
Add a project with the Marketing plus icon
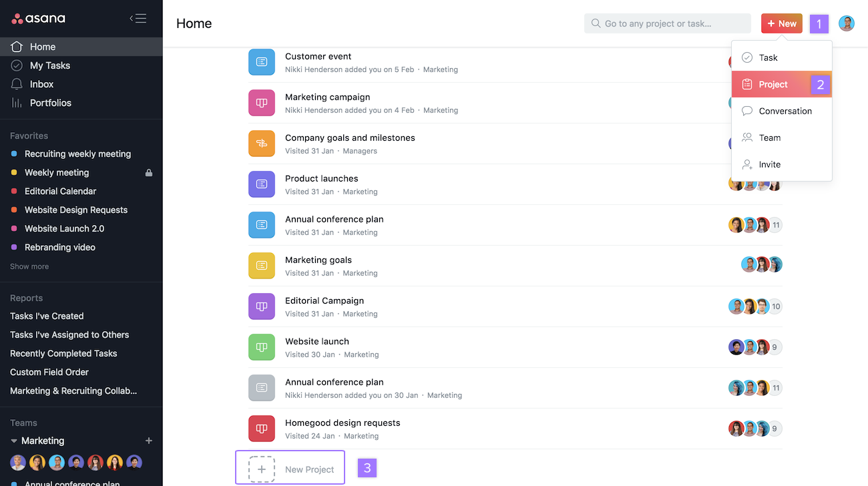point(149,441)
